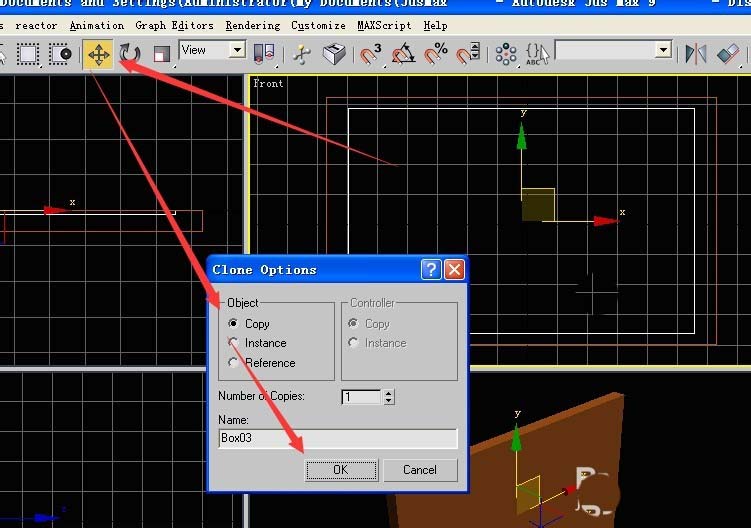Screen dimensions: 751x528
Task: Click the green Y-axis arrow in Front viewport
Action: tap(522, 137)
